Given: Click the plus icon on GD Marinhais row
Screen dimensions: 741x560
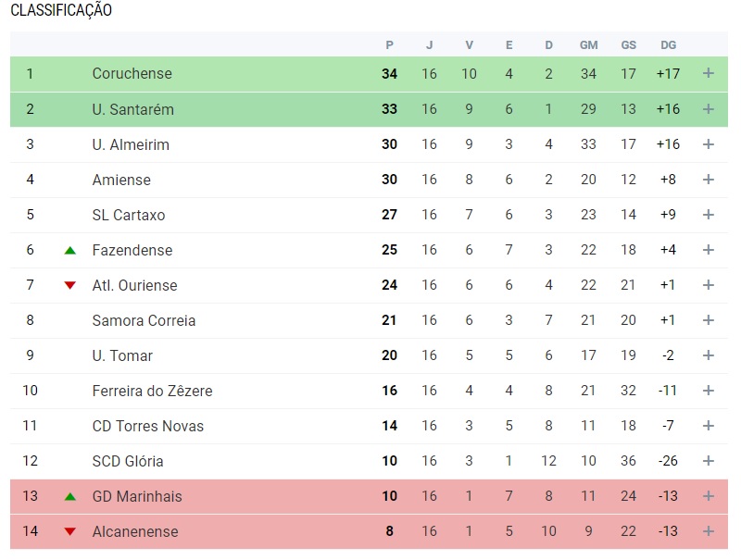Looking at the screenshot, I should [x=708, y=496].
